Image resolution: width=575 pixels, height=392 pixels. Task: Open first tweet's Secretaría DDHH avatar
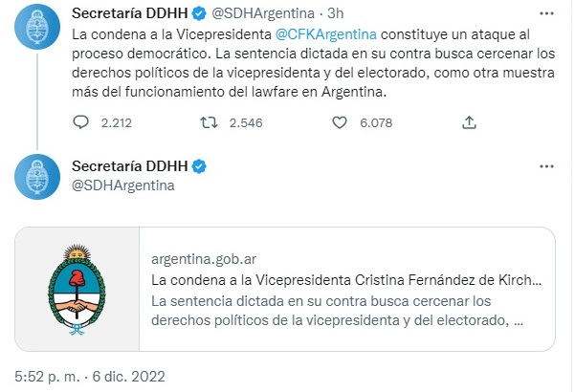tap(37, 27)
